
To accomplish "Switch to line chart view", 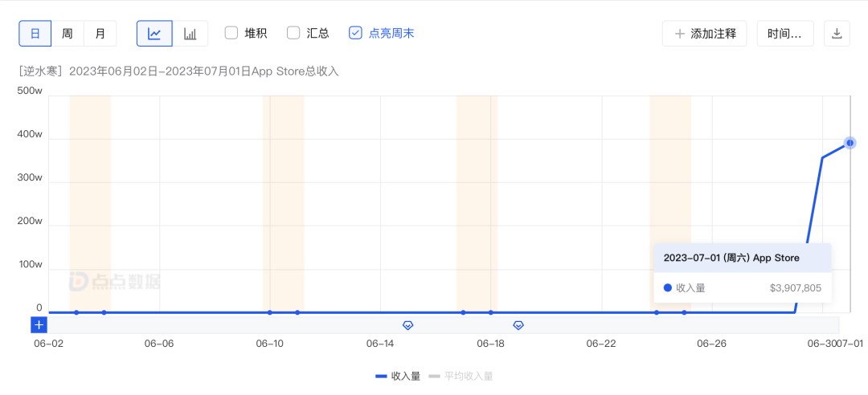I will coord(154,34).
